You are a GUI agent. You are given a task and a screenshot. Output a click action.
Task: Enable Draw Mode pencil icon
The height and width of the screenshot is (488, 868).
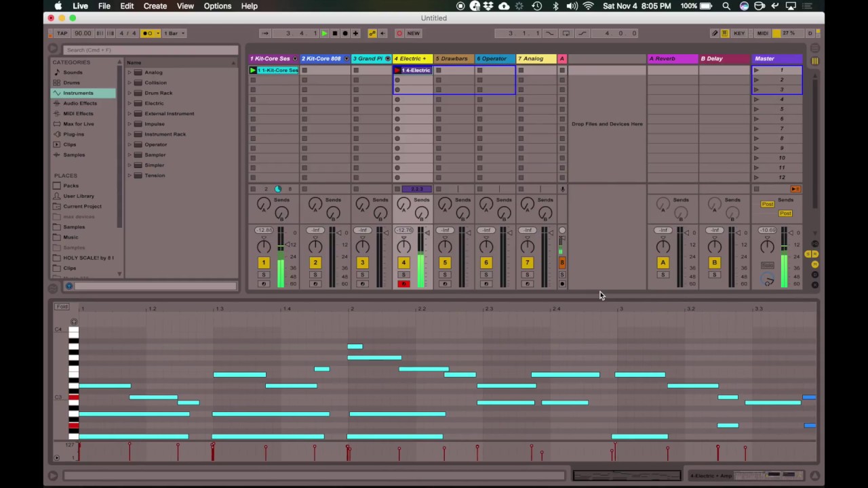pos(715,33)
